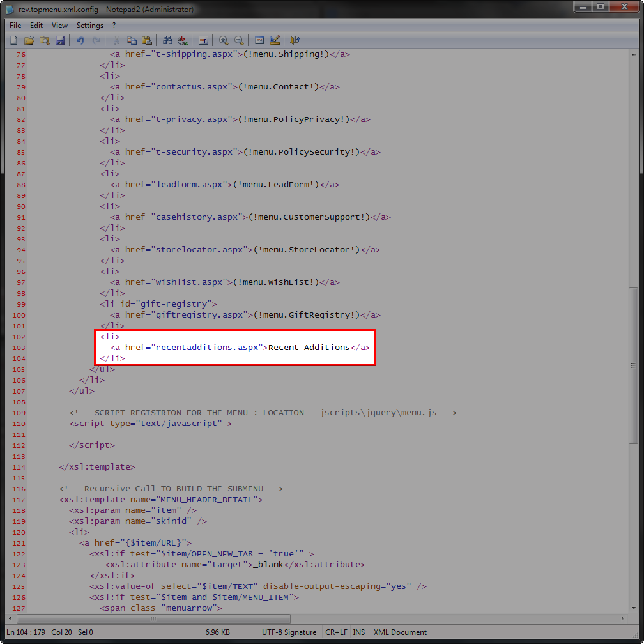Toggle INS insert mode in status bar
Screen dimensions: 644x644
(359, 632)
